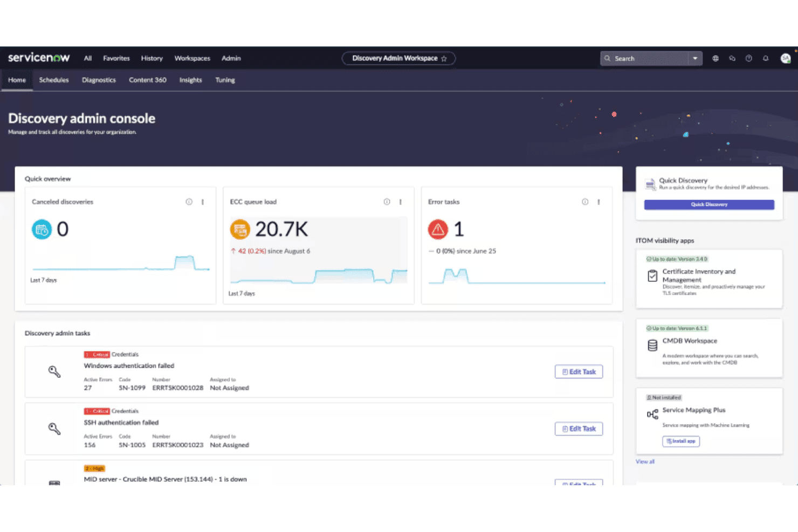Open the Error tasks more options menu
Image resolution: width=798 pixels, height=532 pixels.
point(598,202)
